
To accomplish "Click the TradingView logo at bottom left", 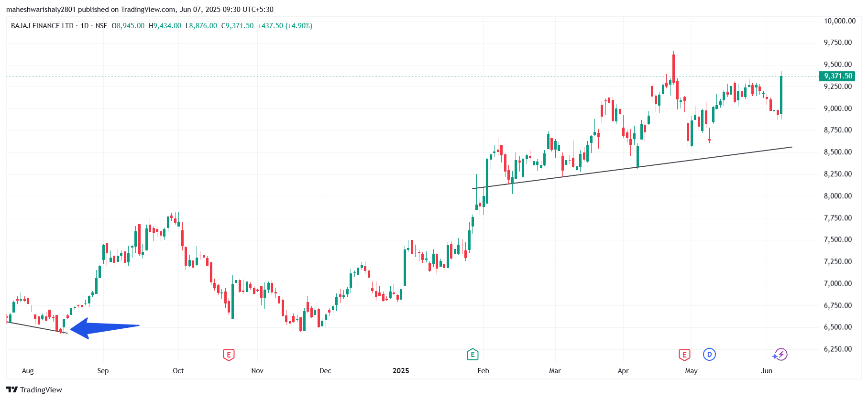I will 34,389.
